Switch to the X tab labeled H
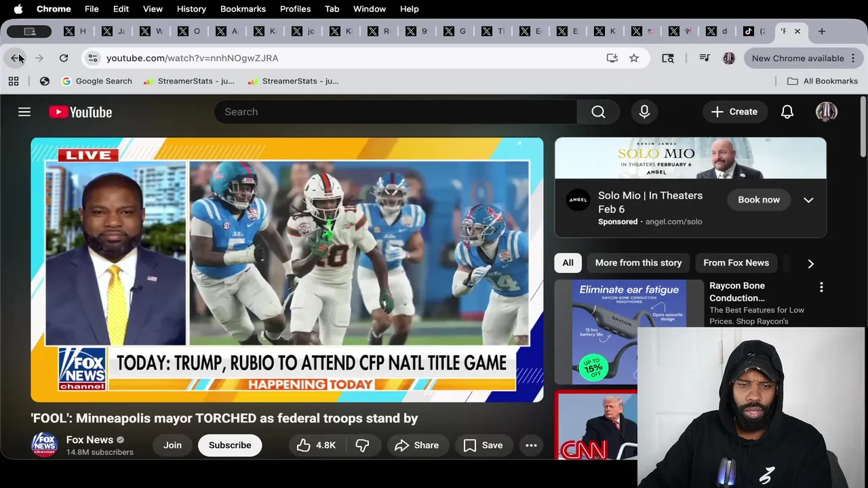The image size is (868, 488). click(x=75, y=31)
